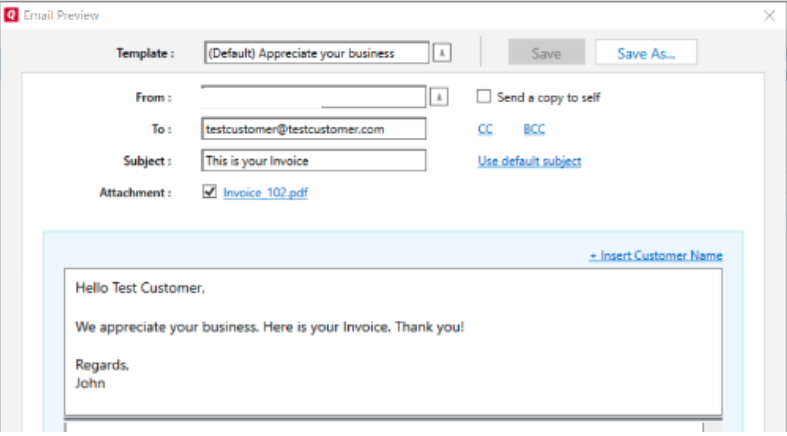787x436 pixels.
Task: Click the Save As... button
Action: (646, 52)
